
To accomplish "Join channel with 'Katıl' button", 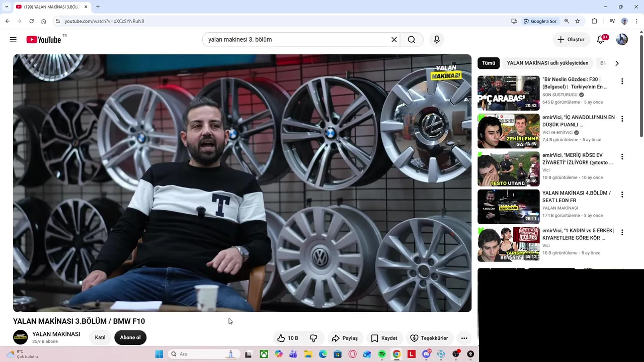I will 100,338.
